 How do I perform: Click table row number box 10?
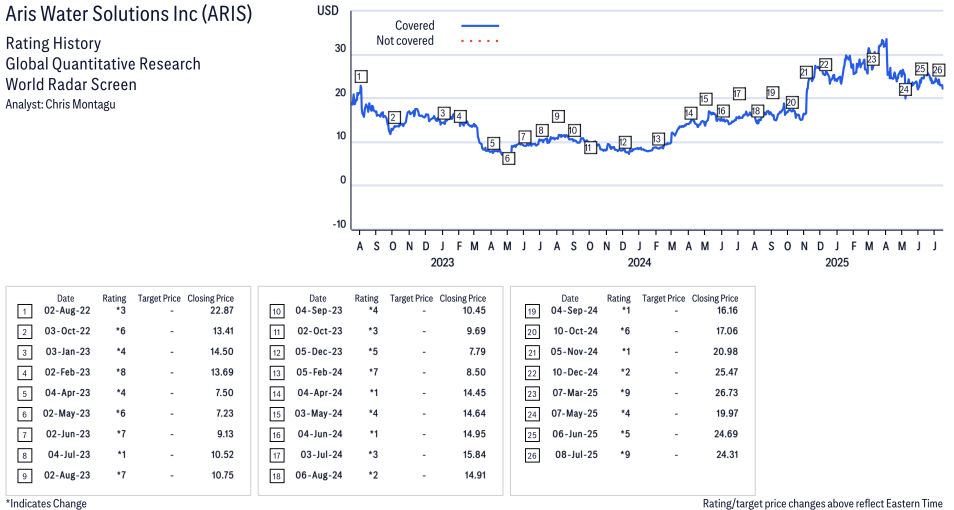click(277, 312)
